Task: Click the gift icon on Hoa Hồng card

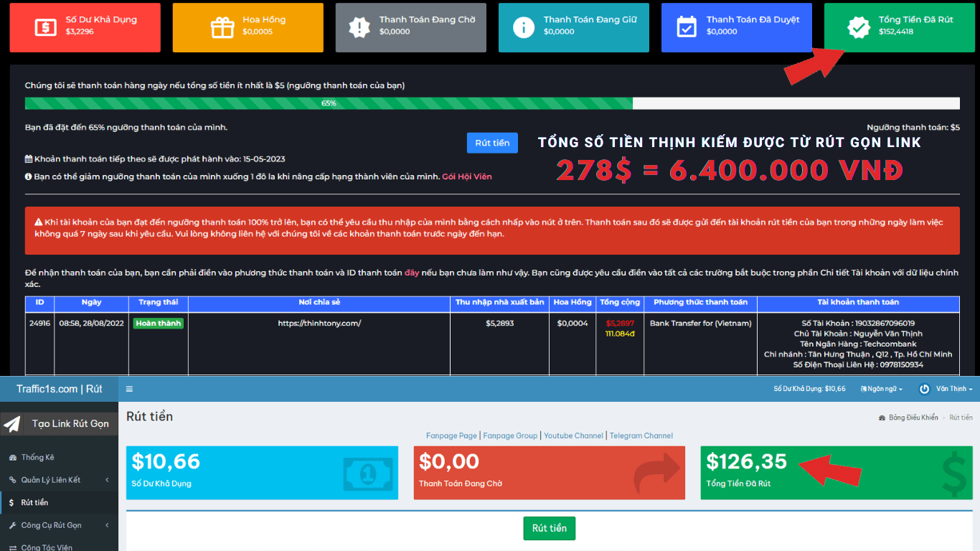Action: pyautogui.click(x=222, y=27)
